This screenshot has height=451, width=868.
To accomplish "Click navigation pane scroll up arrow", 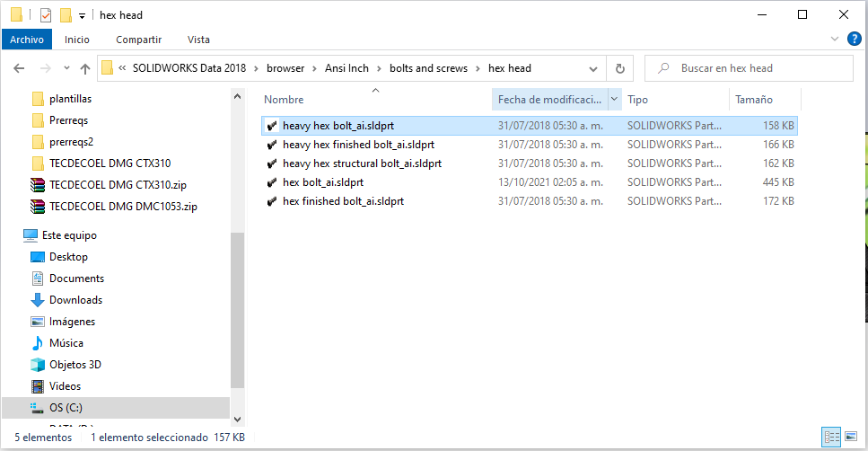I will 238,96.
